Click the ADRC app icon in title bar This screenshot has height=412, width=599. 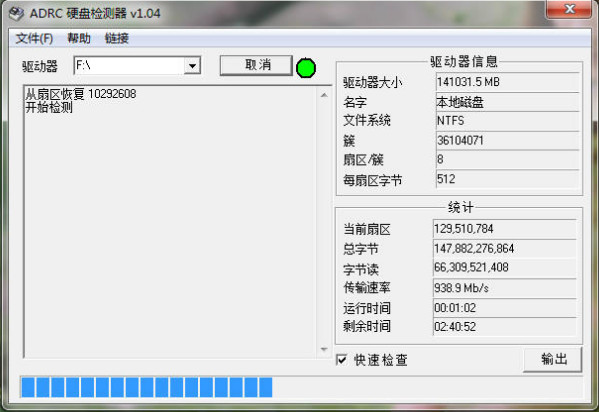click(x=17, y=14)
